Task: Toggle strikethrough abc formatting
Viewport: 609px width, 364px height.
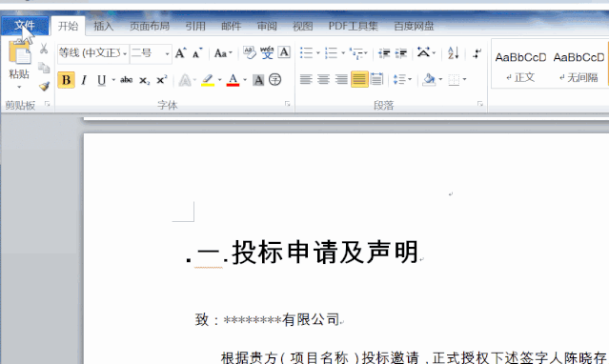Action: tap(126, 80)
